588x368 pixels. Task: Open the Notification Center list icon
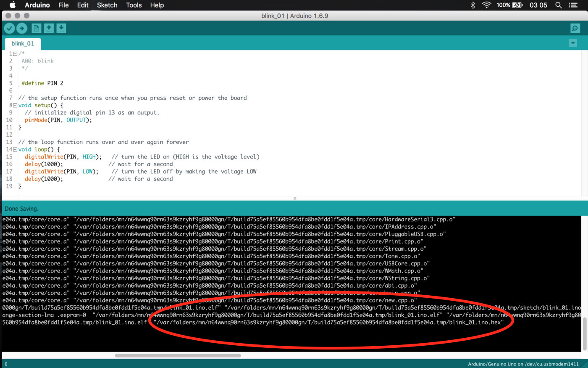pyautogui.click(x=573, y=5)
